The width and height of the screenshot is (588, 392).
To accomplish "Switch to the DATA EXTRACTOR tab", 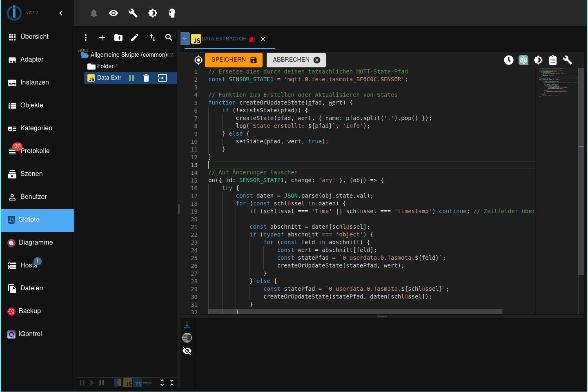I will (224, 39).
